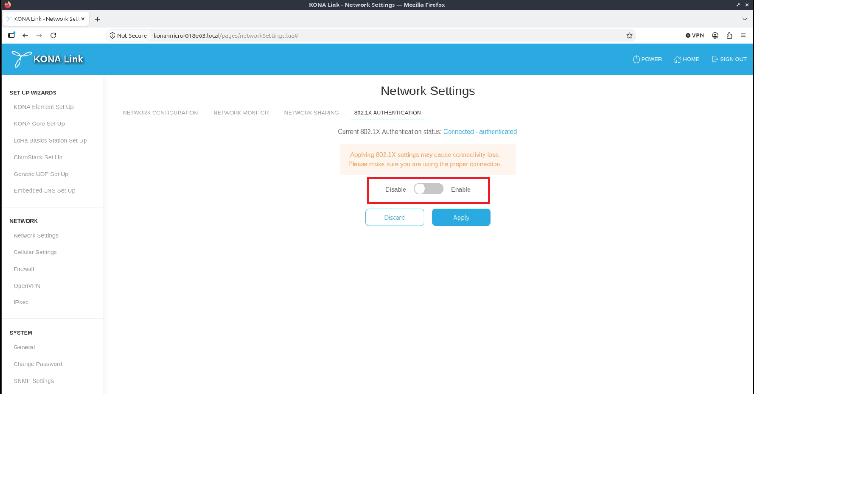Open Firefox hamburger menu
Screen dimensions: 868x487
(x=743, y=35)
